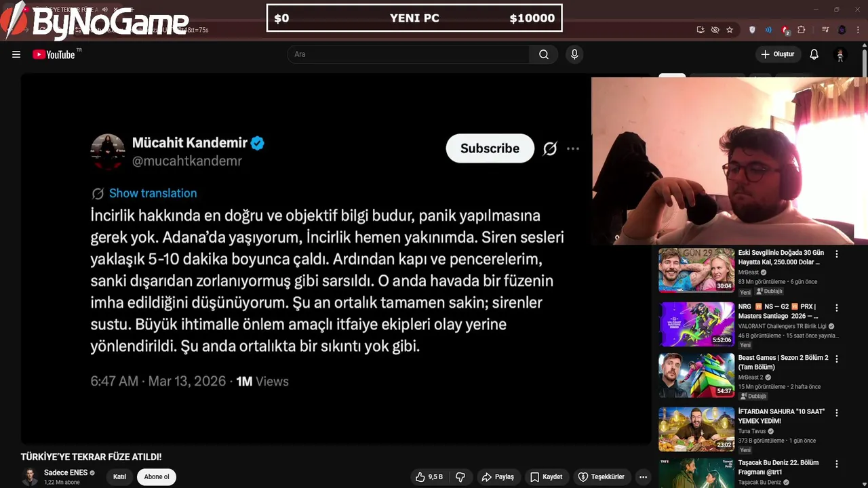Image resolution: width=868 pixels, height=488 pixels.
Task: Click MrBeast 2 channel name
Action: [751, 378]
